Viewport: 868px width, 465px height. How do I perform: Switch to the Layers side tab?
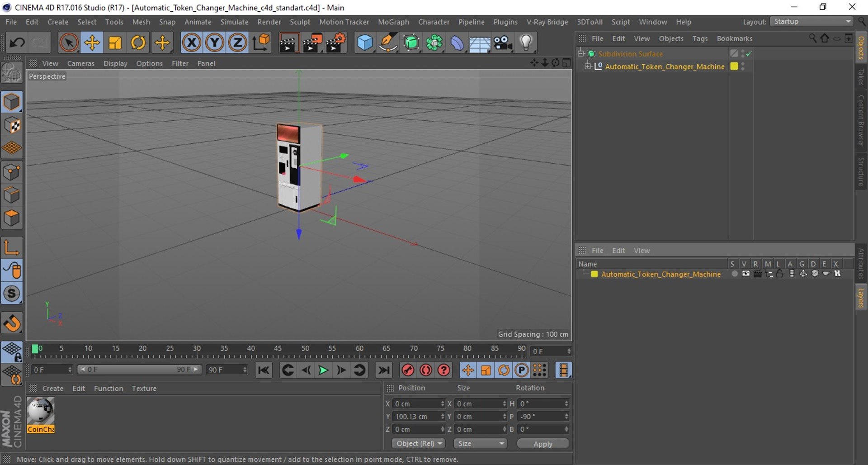[861, 298]
